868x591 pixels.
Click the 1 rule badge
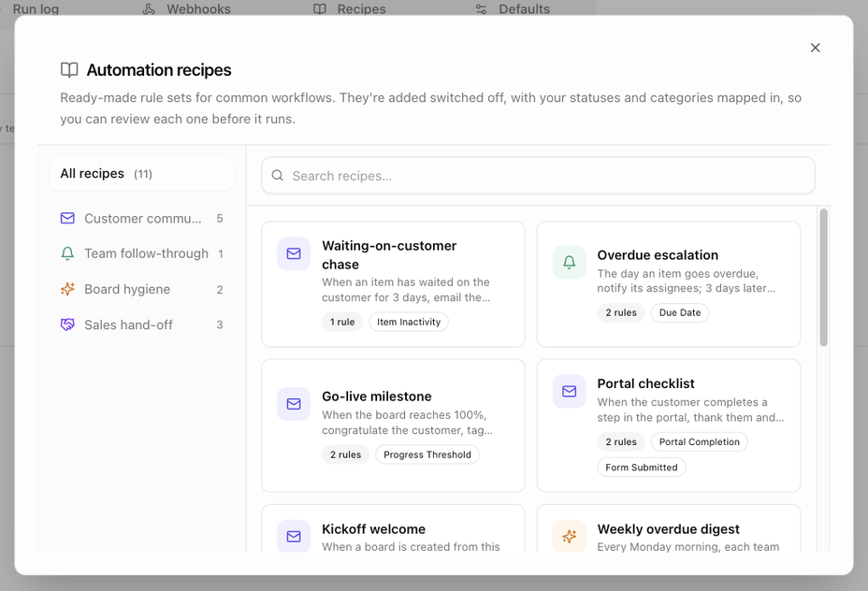click(342, 322)
